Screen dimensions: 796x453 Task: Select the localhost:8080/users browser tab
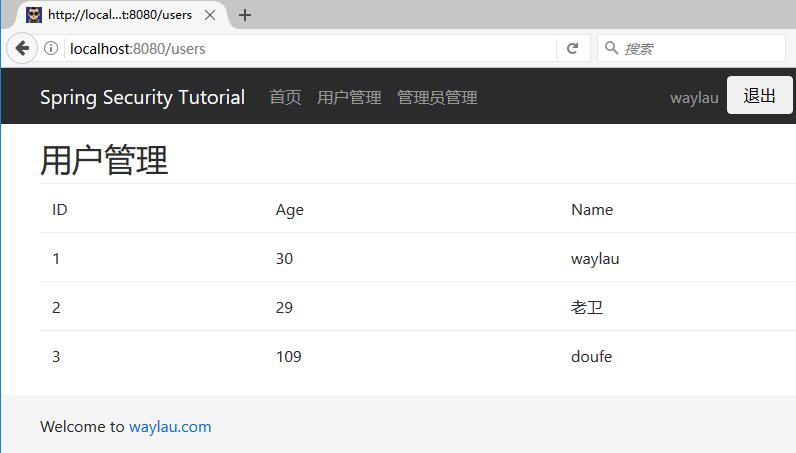[118, 15]
